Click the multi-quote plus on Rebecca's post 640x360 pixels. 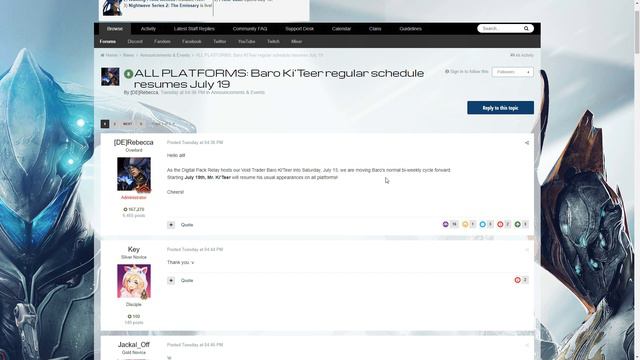[x=171, y=225]
